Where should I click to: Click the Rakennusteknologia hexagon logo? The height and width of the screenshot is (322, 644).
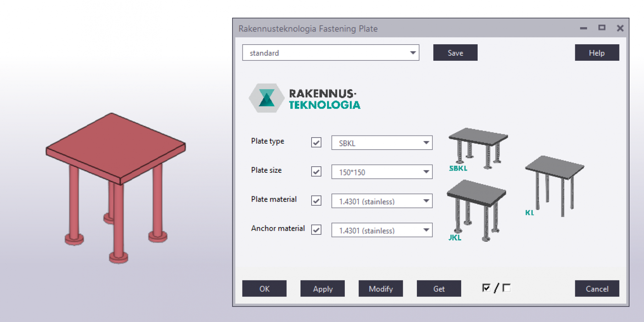click(267, 98)
